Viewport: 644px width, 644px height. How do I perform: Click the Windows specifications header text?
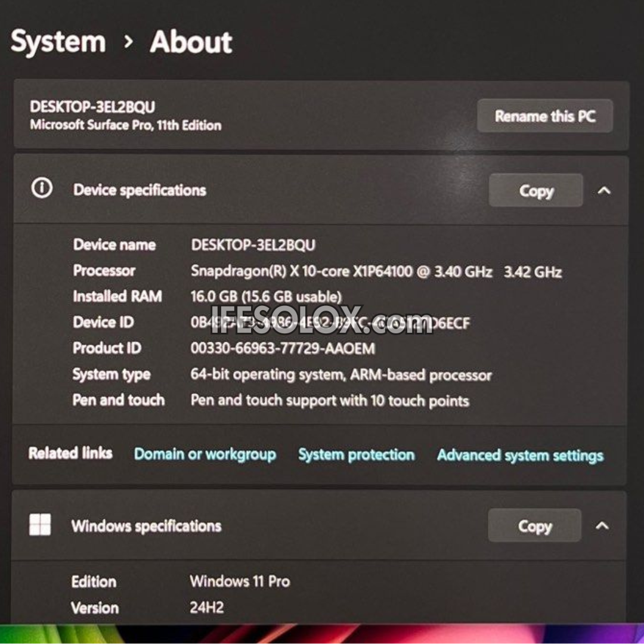pos(146,526)
